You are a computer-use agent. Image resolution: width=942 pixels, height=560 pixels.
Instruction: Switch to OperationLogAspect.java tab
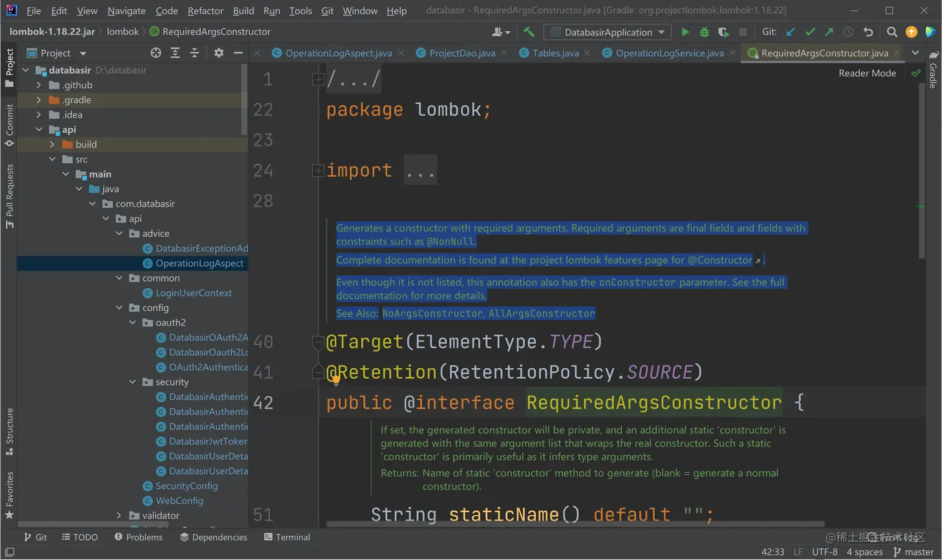point(338,53)
